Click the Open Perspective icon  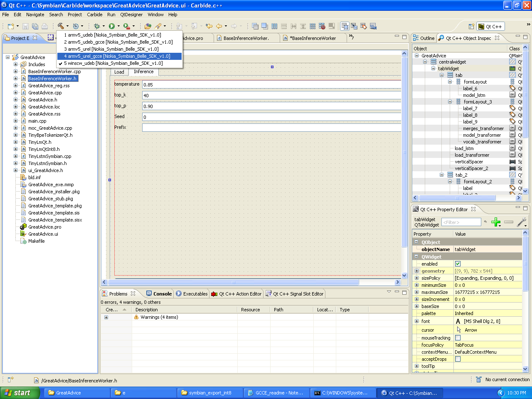coord(471,26)
